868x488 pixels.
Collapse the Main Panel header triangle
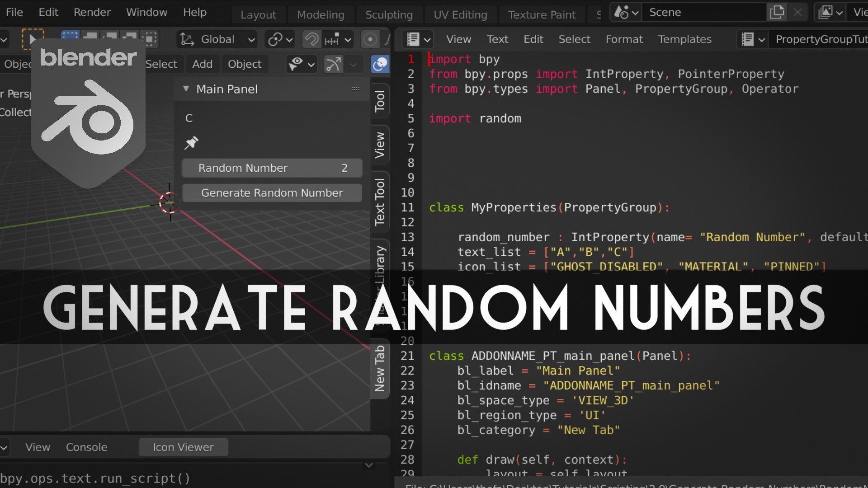click(x=185, y=89)
